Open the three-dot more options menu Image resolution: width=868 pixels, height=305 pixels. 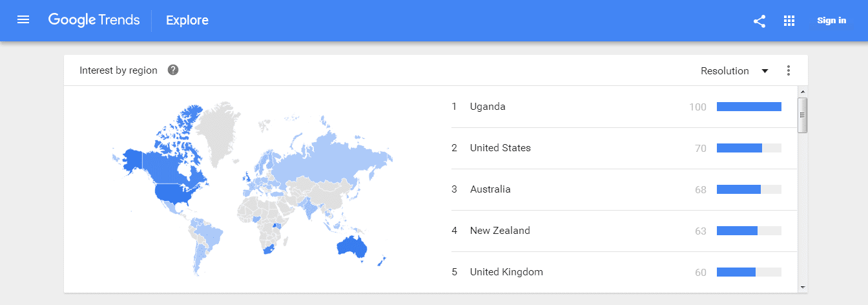(x=788, y=70)
